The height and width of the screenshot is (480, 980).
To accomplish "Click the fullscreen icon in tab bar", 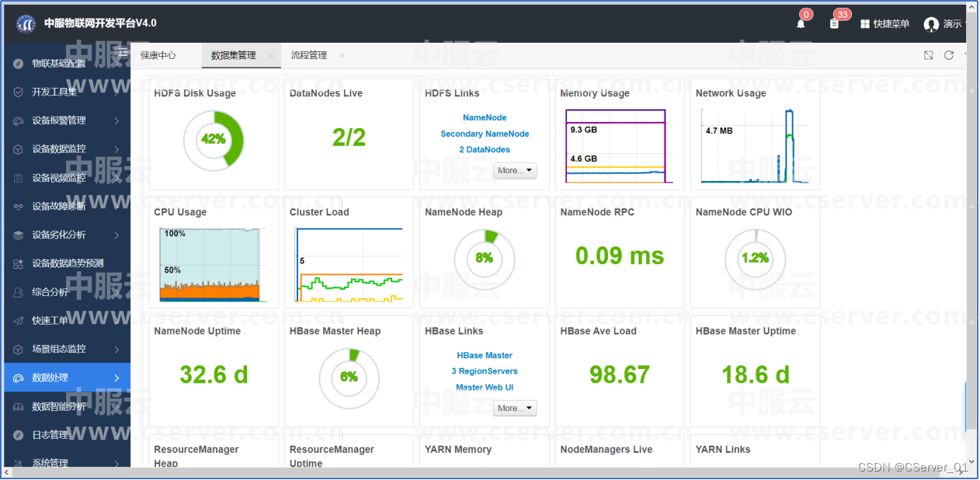I will pos(928,55).
